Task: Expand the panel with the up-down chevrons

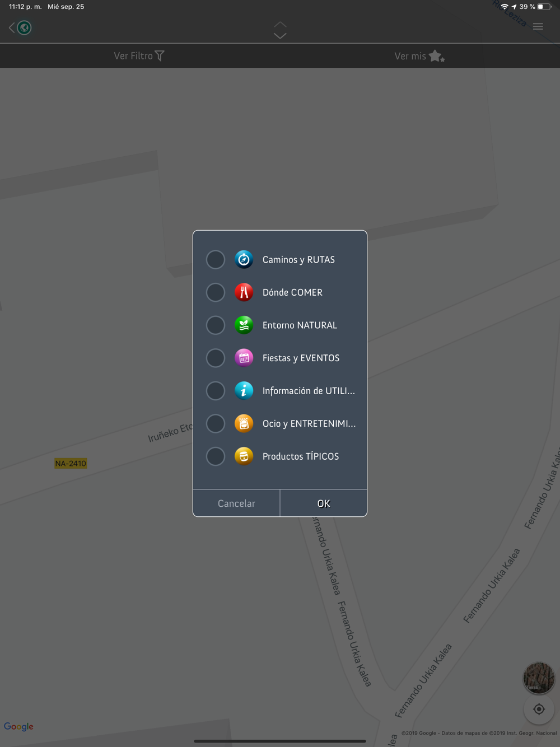Action: pyautogui.click(x=280, y=30)
